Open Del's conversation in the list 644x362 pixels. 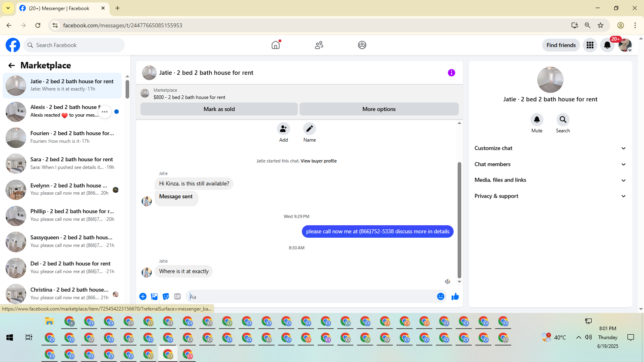[x=62, y=268]
